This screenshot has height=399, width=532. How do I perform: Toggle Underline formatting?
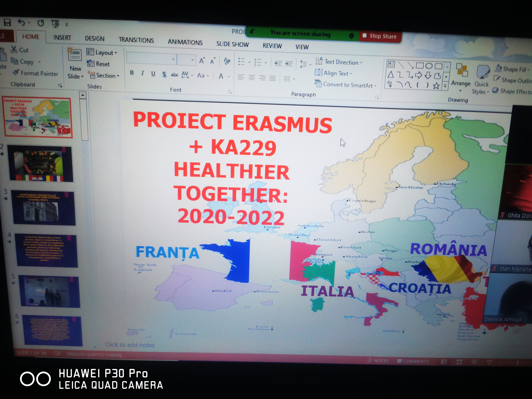coord(153,74)
